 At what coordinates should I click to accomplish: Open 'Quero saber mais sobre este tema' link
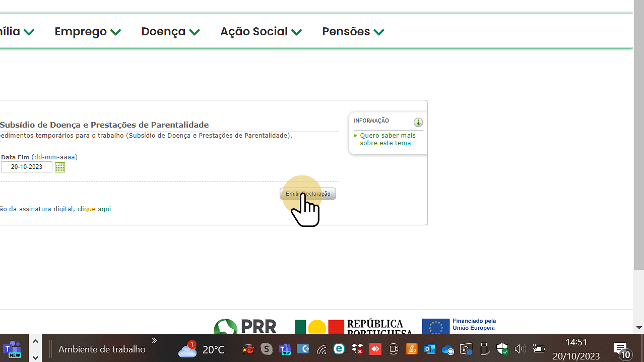[388, 139]
